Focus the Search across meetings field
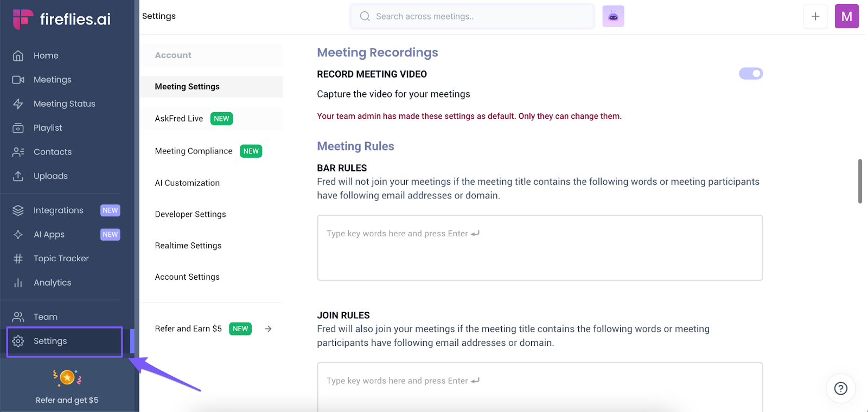The image size is (868, 412). coord(472,16)
